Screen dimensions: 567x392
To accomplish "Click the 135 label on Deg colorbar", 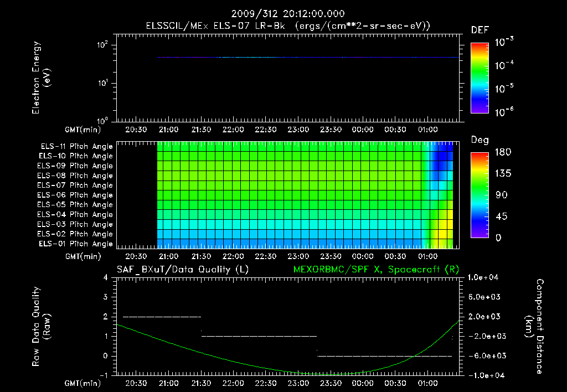I will (503, 174).
